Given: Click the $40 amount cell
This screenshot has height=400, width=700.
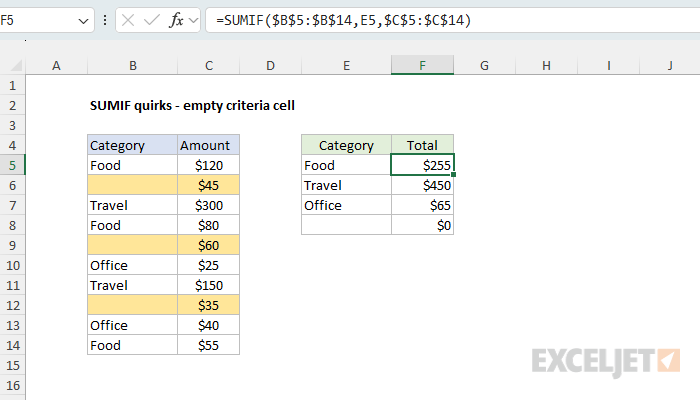Looking at the screenshot, I should point(208,325).
